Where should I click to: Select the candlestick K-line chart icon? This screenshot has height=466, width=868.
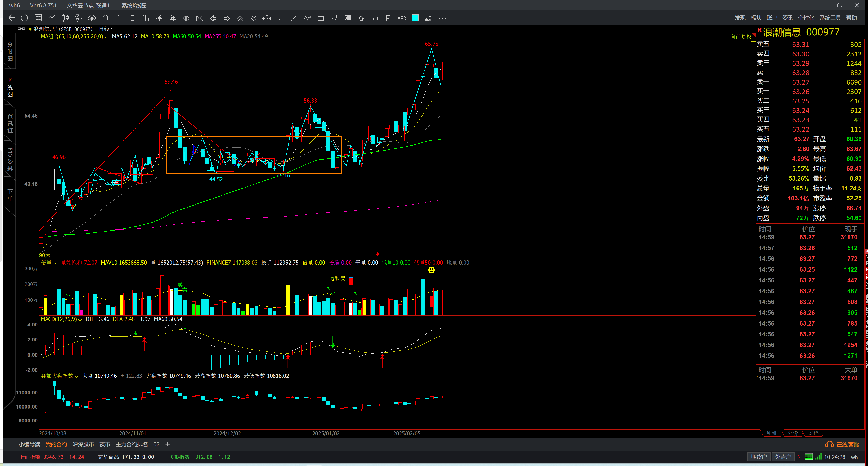[x=65, y=18]
